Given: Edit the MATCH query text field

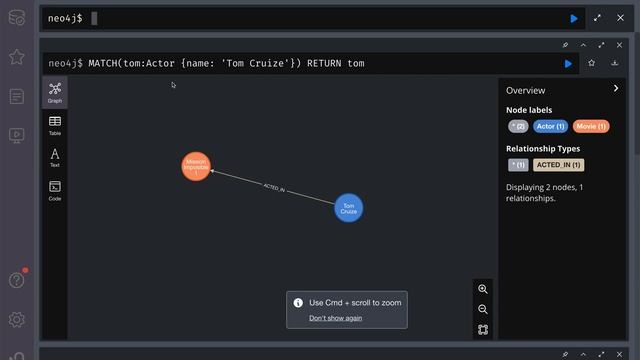Looking at the screenshot, I should [x=310, y=64].
